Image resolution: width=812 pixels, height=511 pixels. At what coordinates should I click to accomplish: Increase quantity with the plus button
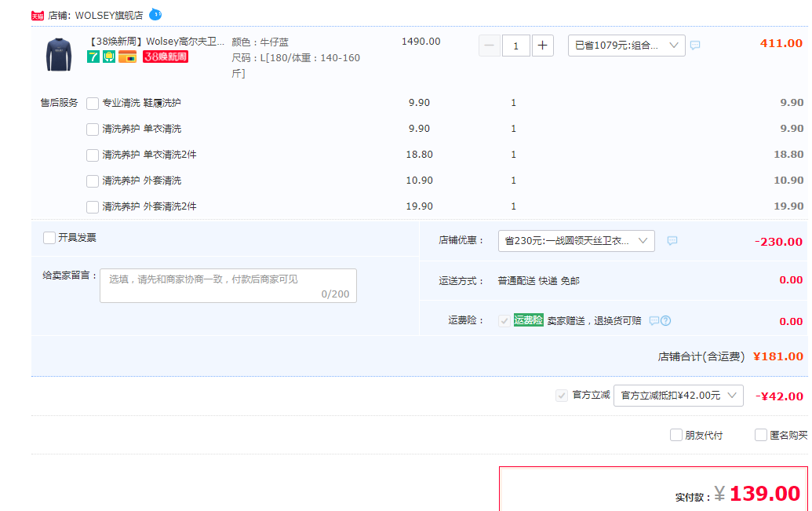pos(543,46)
